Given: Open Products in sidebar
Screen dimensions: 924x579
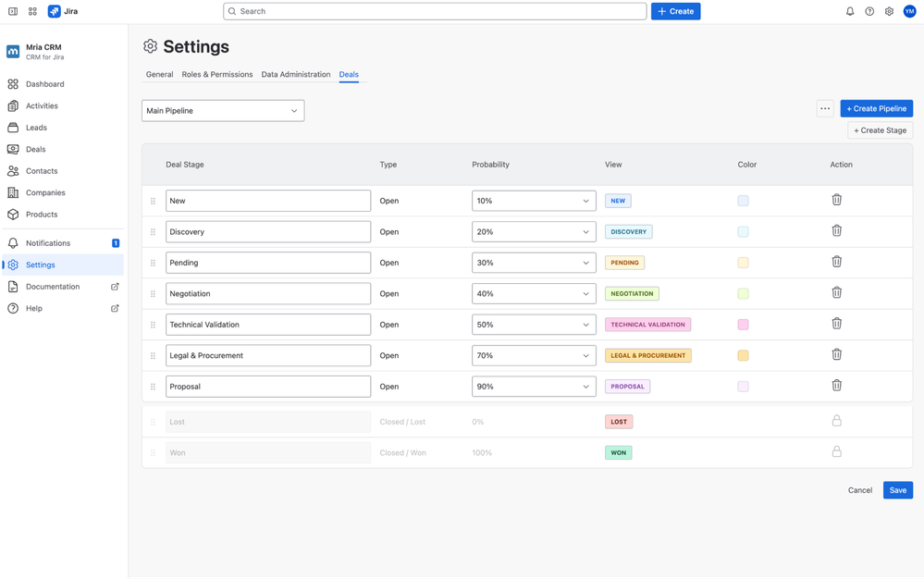Looking at the screenshot, I should 63,215.
